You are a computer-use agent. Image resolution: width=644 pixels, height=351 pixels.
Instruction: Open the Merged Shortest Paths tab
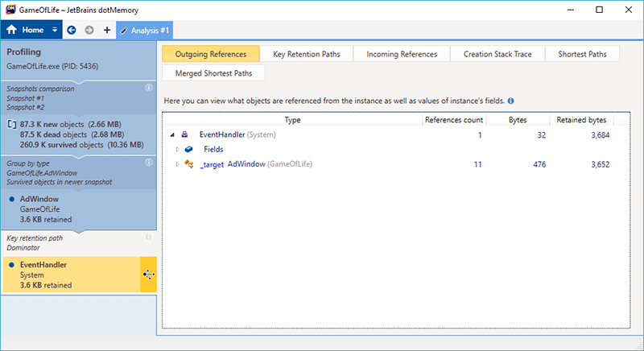click(213, 73)
